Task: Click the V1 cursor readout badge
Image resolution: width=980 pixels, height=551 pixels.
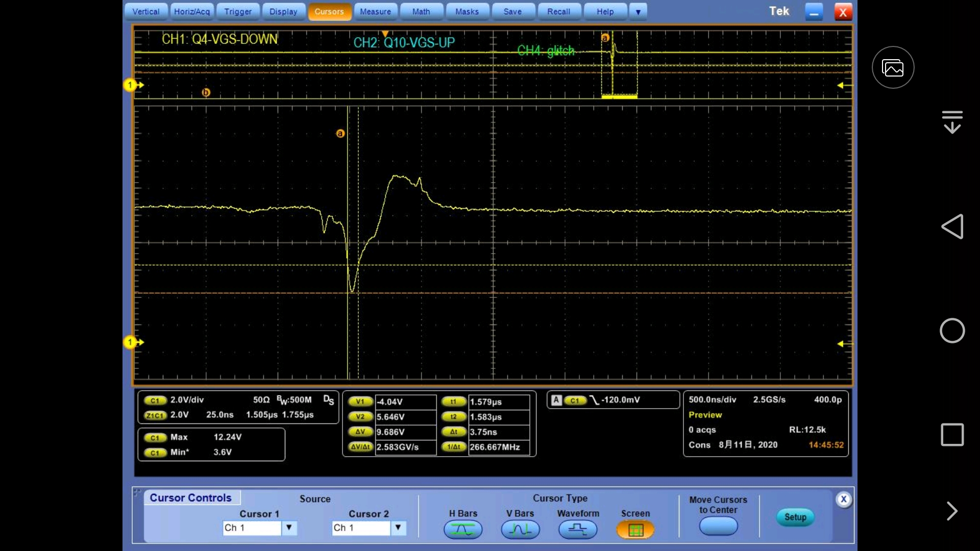Action: pyautogui.click(x=360, y=402)
